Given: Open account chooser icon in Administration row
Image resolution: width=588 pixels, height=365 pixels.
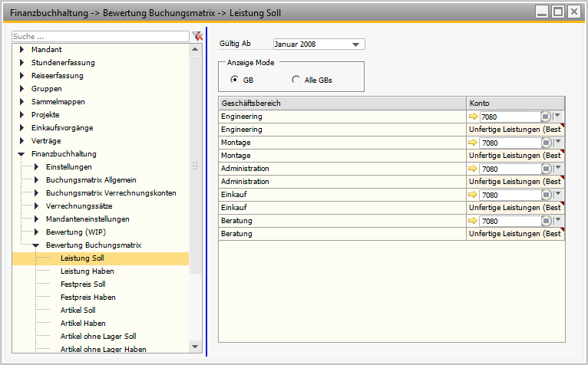Looking at the screenshot, I should click(545, 169).
